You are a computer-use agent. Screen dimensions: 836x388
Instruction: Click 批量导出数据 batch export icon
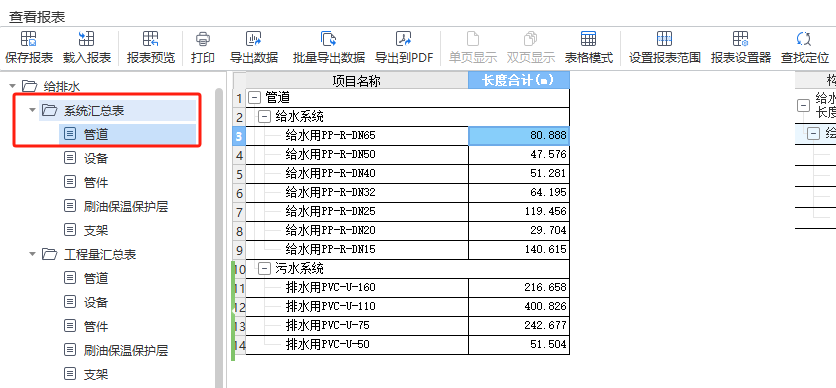coord(328,39)
